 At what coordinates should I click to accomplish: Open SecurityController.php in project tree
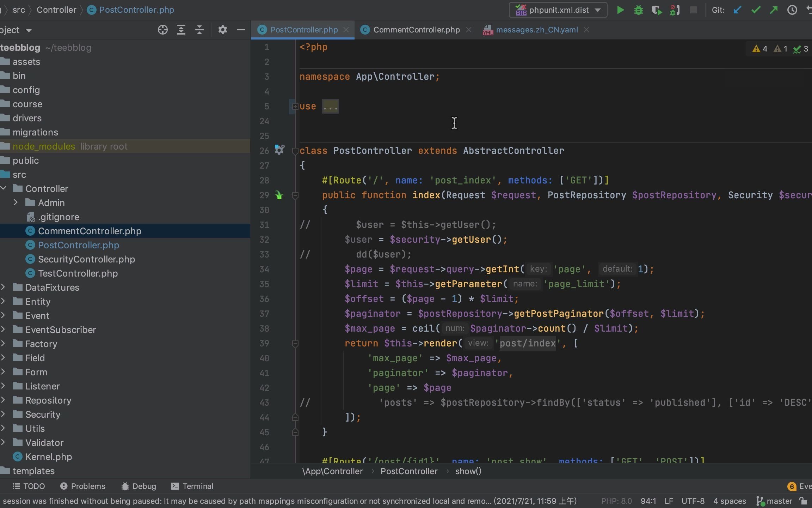tap(86, 259)
